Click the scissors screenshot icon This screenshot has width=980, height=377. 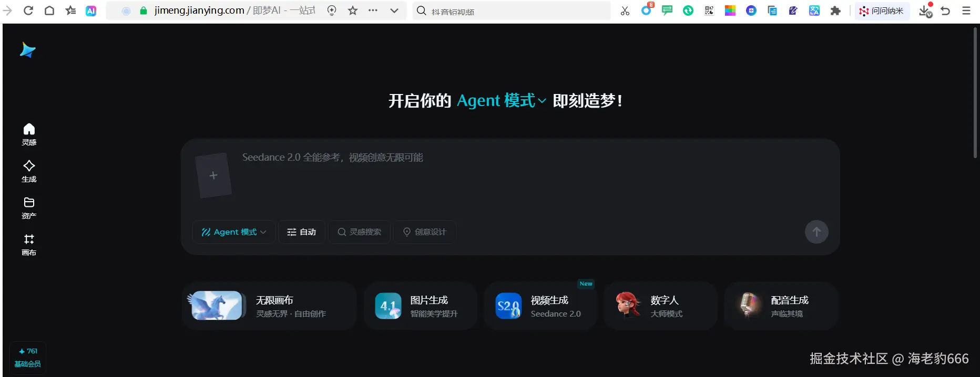point(625,11)
